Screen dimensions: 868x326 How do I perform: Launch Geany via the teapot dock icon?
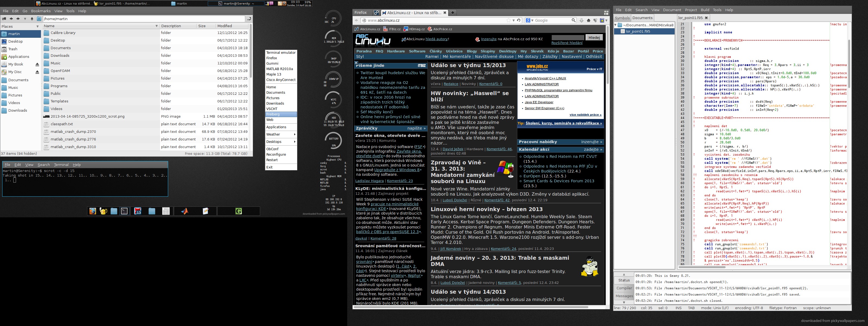point(103,211)
